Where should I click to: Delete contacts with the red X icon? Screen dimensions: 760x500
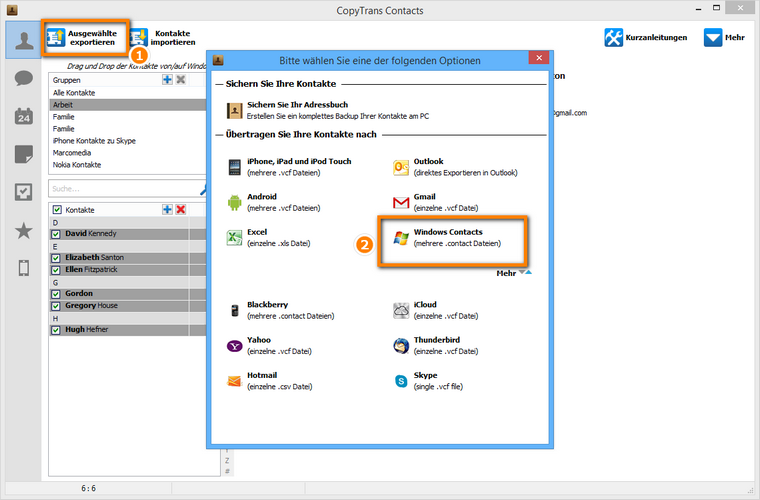181,209
